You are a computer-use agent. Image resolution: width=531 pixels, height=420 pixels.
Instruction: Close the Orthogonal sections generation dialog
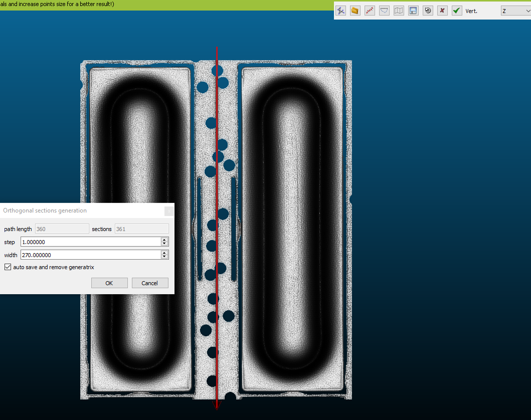tap(169, 211)
